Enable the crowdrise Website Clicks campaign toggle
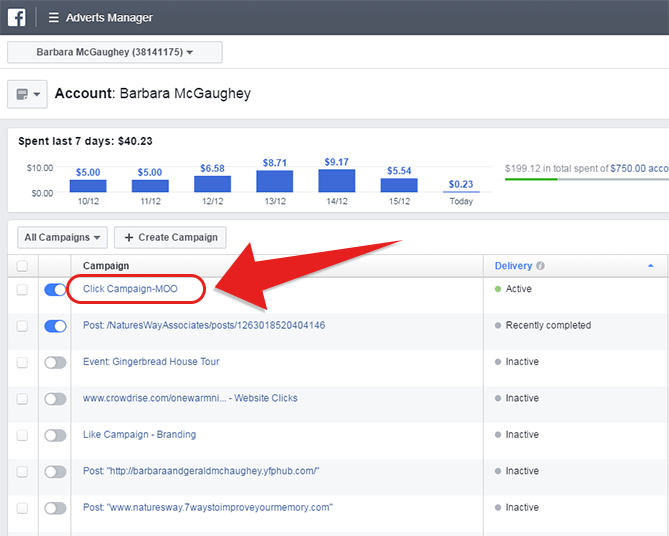 [x=55, y=399]
